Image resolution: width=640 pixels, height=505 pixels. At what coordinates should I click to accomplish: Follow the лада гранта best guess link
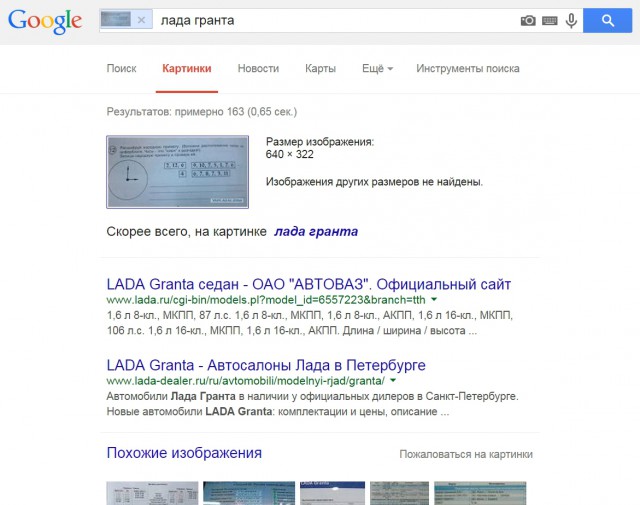click(x=316, y=231)
